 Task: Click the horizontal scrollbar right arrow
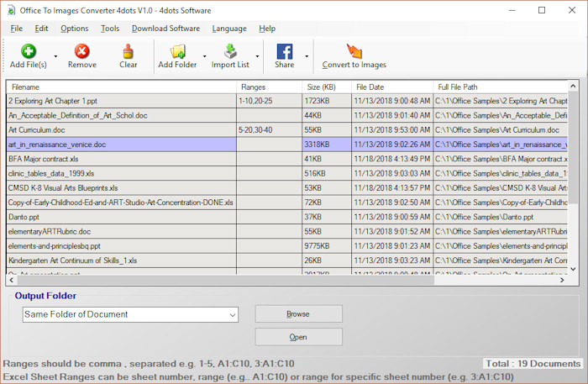point(562,280)
